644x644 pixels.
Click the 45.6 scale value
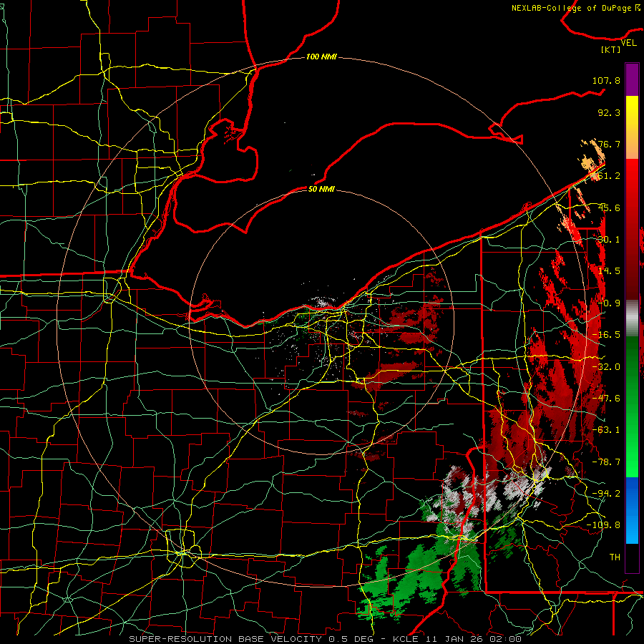pos(609,208)
